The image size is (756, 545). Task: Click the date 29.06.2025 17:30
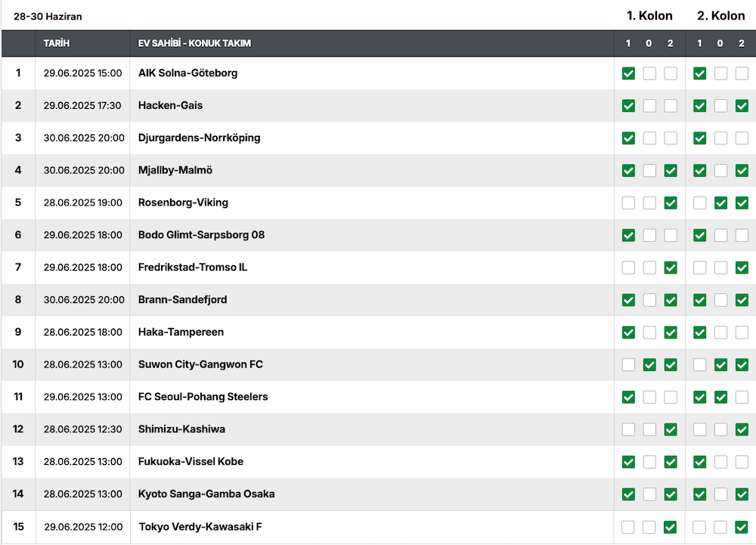(x=82, y=106)
